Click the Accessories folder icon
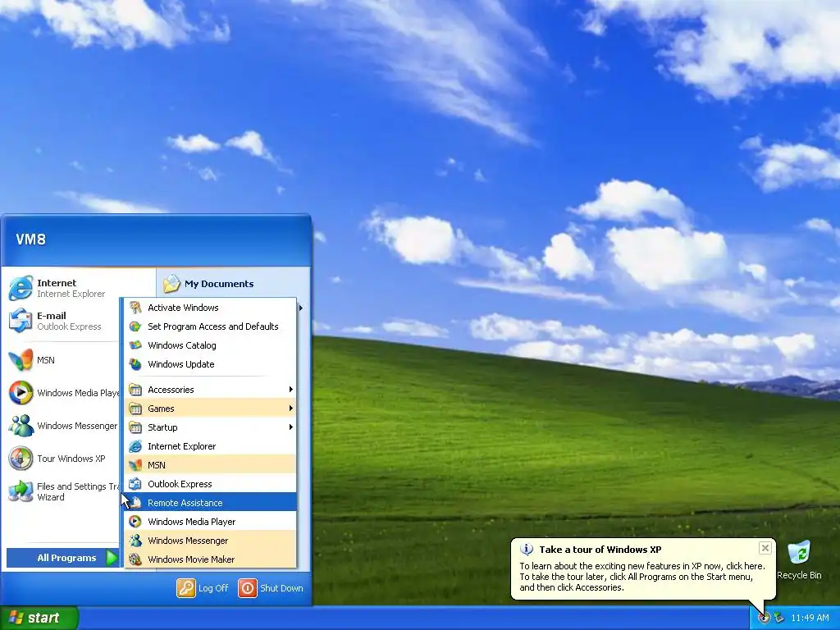840x630 pixels. pos(135,390)
